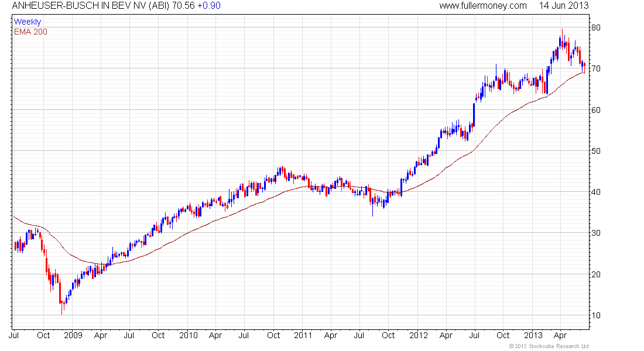Click the '60' price axis label
Screen dimensions: 644x351
(595, 110)
